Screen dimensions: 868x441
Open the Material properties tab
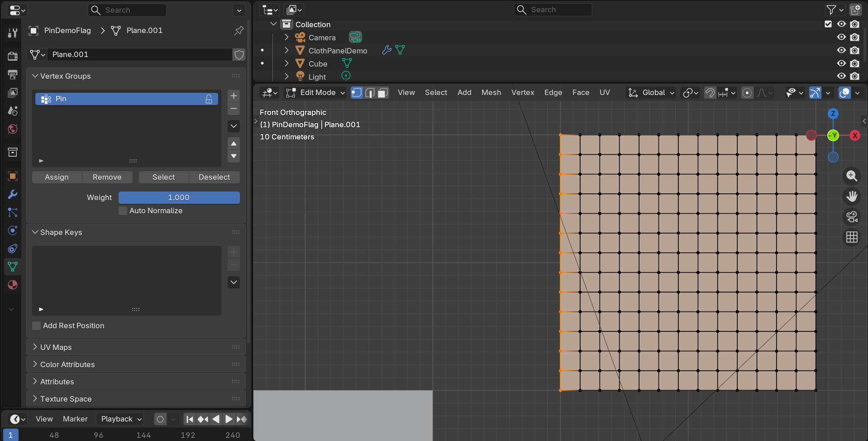[x=13, y=285]
